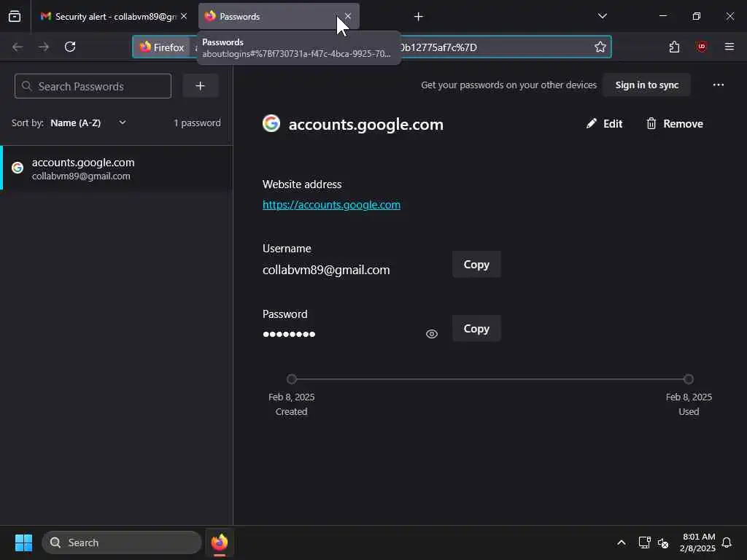Open the https://accounts.google.com link
This screenshot has width=747, height=560.
(x=331, y=205)
